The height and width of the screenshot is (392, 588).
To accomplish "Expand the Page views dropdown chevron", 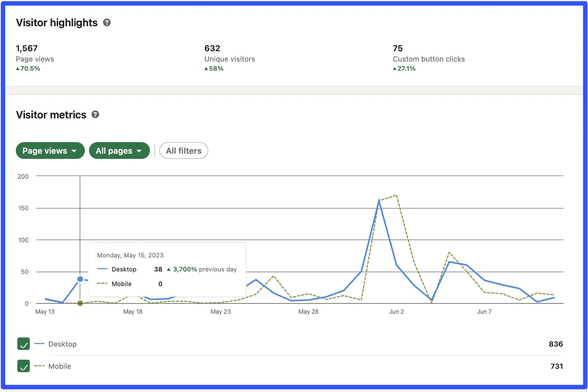I will pyautogui.click(x=75, y=150).
